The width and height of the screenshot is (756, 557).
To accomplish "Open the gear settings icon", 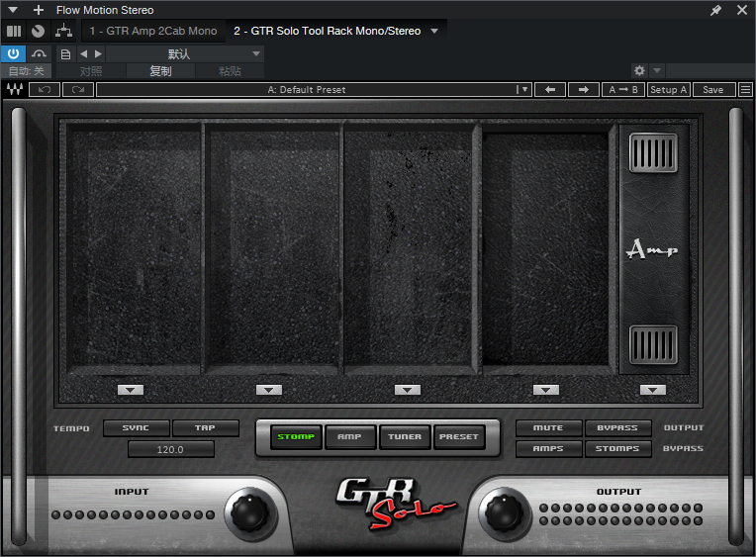I will (639, 71).
